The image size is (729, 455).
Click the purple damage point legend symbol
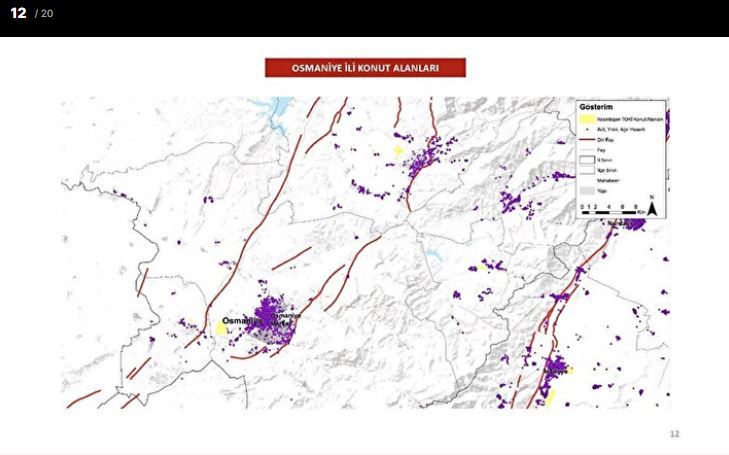pos(587,129)
